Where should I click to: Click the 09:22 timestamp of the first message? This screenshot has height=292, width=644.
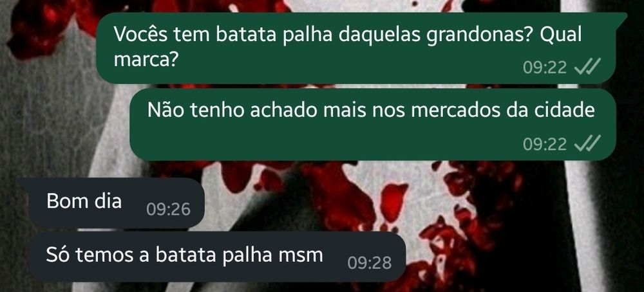(x=545, y=68)
